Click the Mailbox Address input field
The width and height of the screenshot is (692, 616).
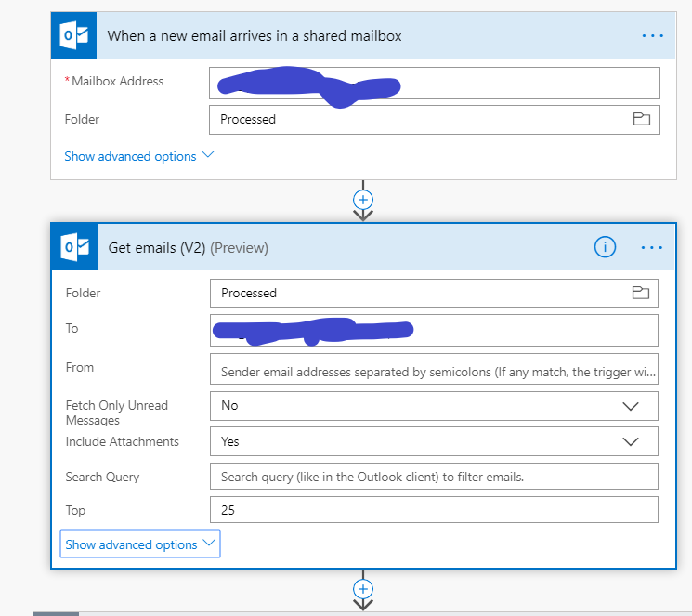[x=435, y=83]
